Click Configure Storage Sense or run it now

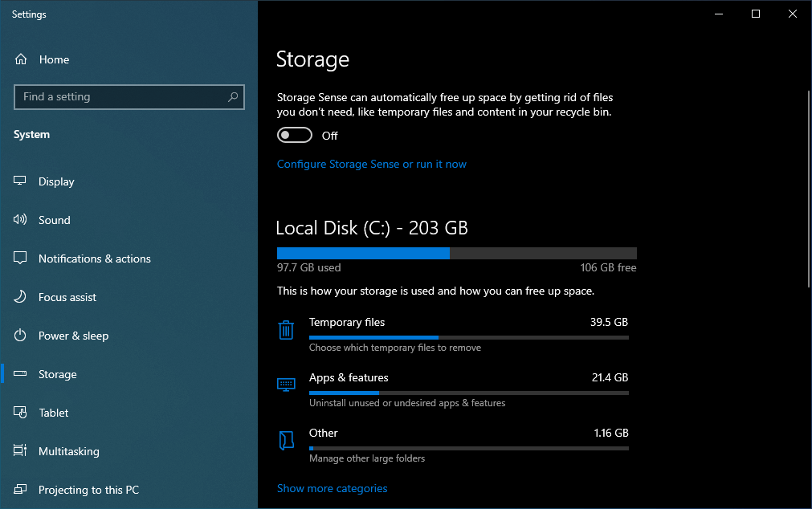(x=371, y=164)
